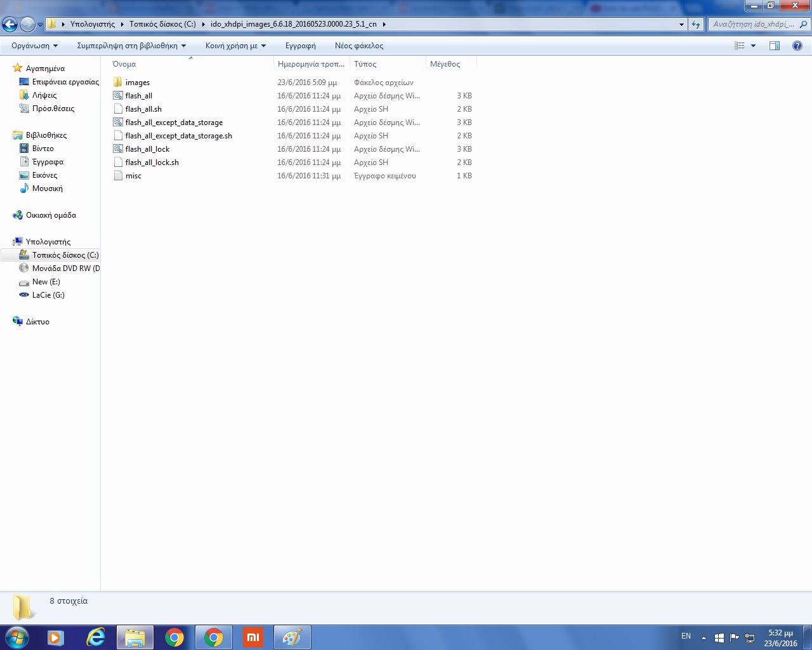The width and height of the screenshot is (812, 650).
Task: Click Υπολογιστής in the navigation tree
Action: (42, 242)
